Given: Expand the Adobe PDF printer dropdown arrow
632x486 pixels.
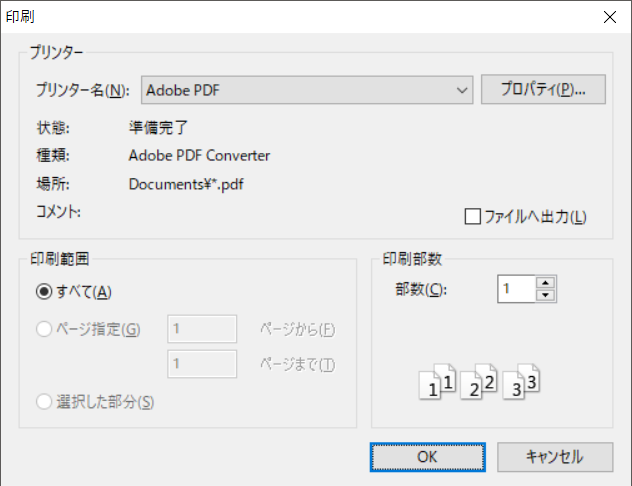Looking at the screenshot, I should (462, 90).
